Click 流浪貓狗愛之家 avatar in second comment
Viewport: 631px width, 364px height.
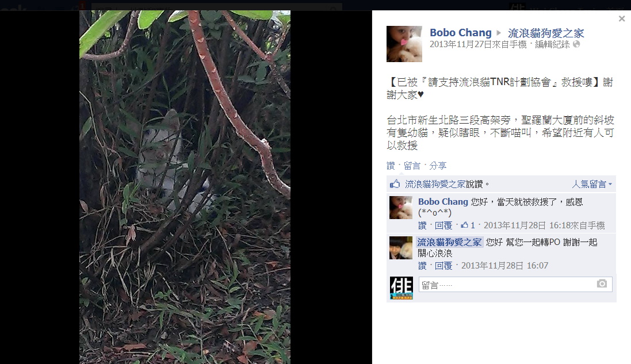tap(401, 248)
